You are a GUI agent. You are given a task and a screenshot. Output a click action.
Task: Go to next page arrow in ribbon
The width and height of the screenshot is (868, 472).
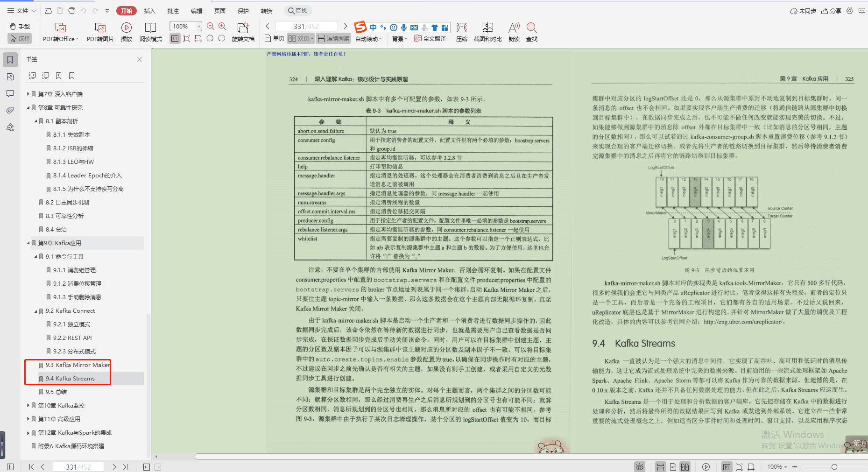click(346, 27)
